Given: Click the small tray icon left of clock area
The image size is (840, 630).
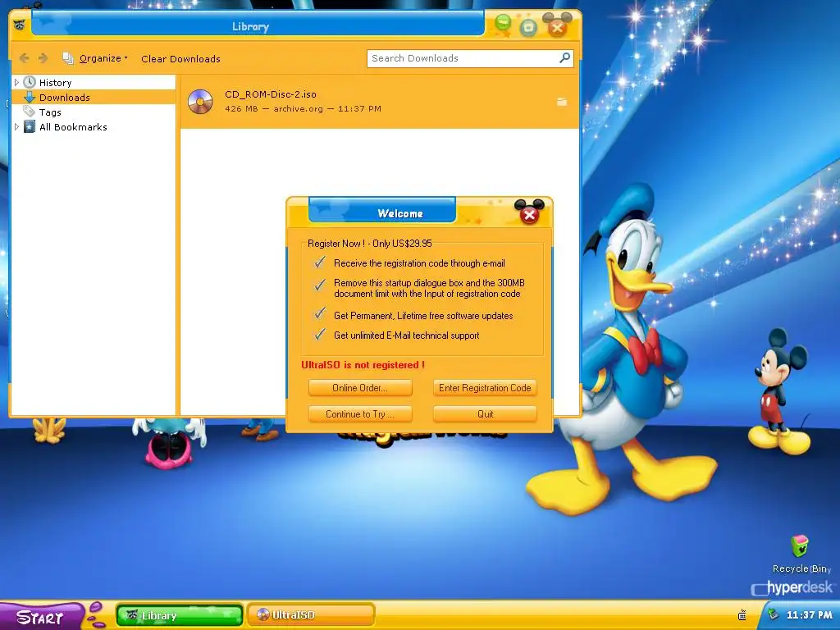Looking at the screenshot, I should (742, 615).
